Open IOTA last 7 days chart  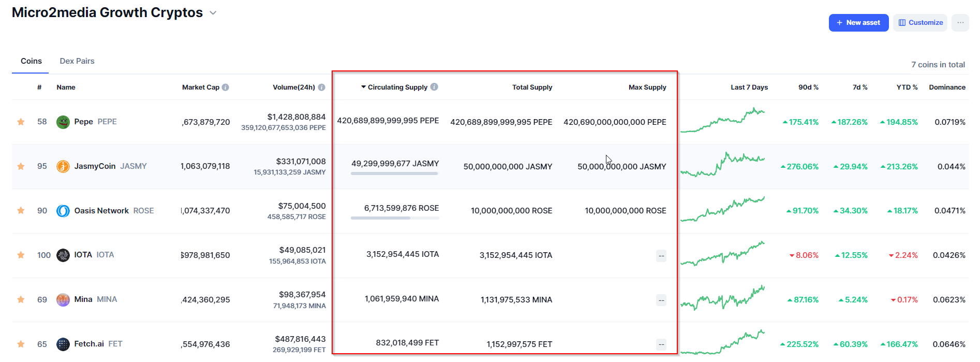point(722,253)
